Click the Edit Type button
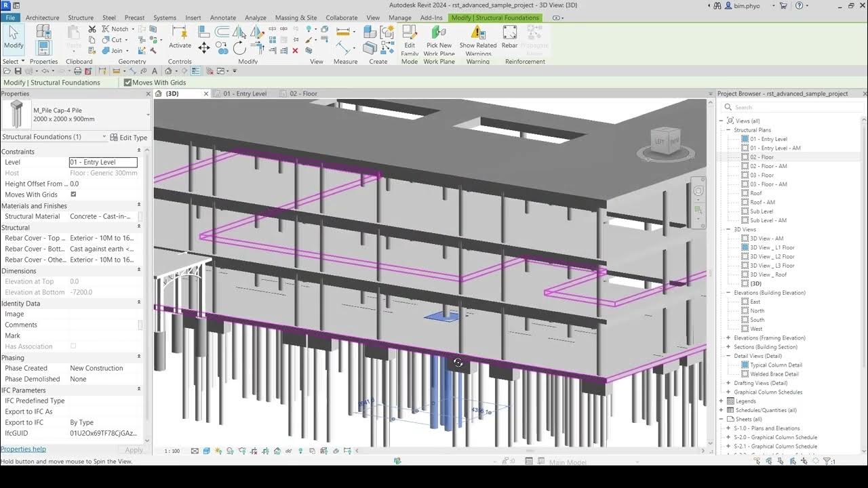868x488 pixels. (129, 138)
